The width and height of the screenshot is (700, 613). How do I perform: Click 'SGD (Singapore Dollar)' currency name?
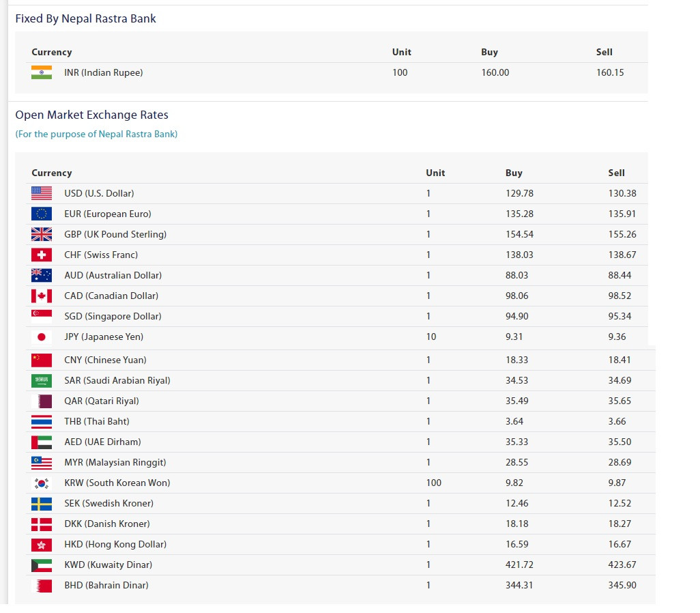[x=113, y=316]
